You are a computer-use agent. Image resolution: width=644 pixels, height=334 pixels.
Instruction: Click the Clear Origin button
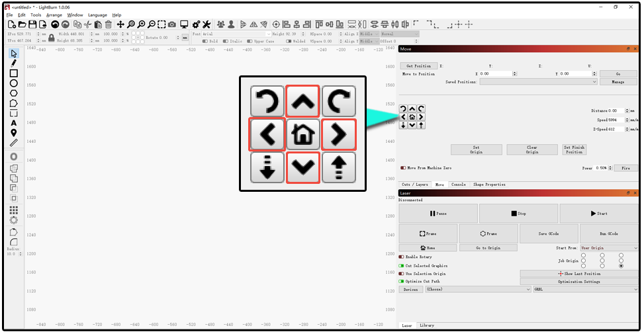tap(532, 149)
